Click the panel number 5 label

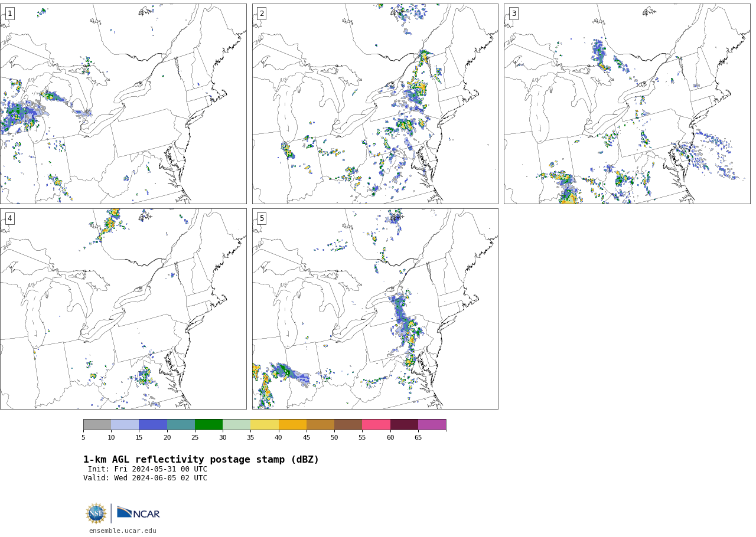coord(262,218)
